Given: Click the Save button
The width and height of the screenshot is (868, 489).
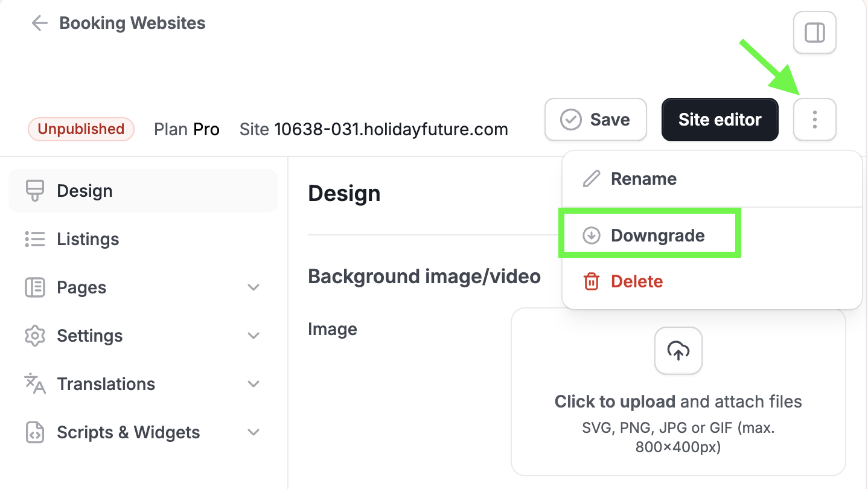Looking at the screenshot, I should 596,120.
